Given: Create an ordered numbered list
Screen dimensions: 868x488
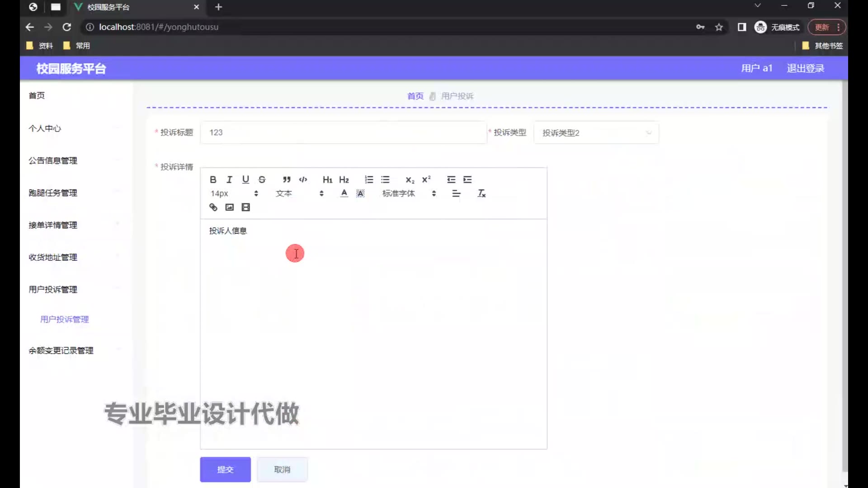Looking at the screenshot, I should [x=369, y=179].
